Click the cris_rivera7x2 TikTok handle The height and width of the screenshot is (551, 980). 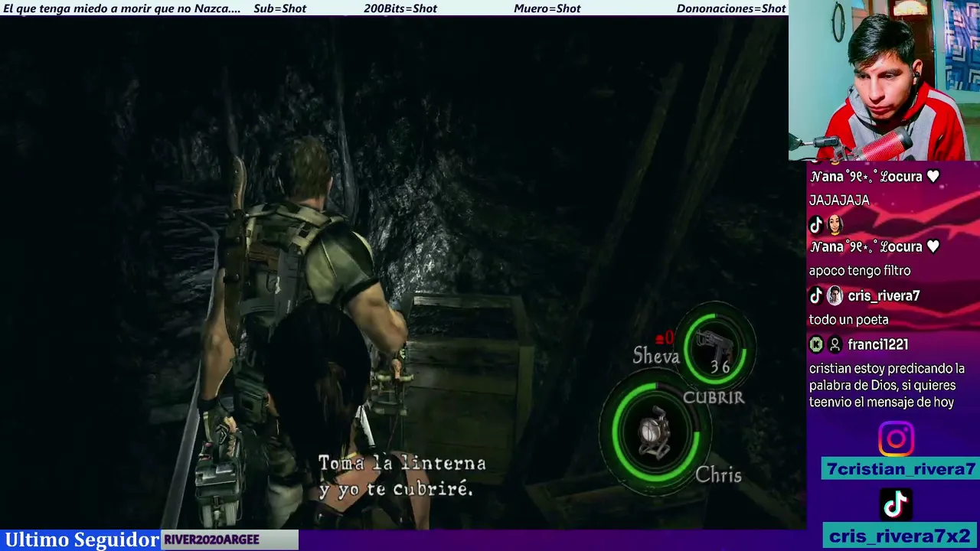pos(900,536)
